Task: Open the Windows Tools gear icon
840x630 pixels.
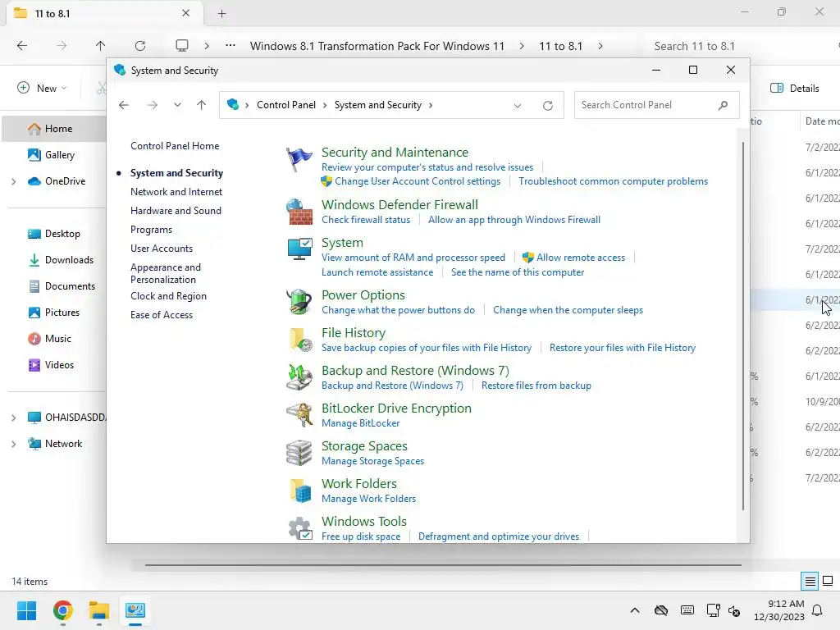Action: coord(300,528)
